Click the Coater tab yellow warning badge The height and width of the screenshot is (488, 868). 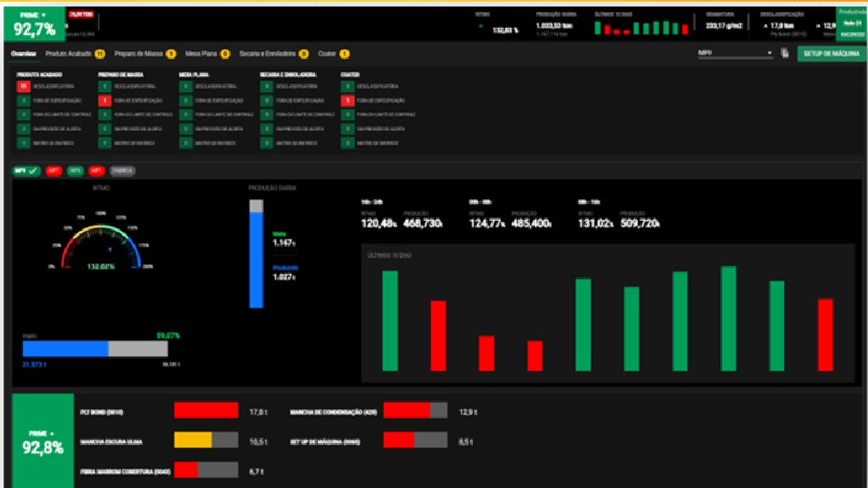[x=344, y=54]
